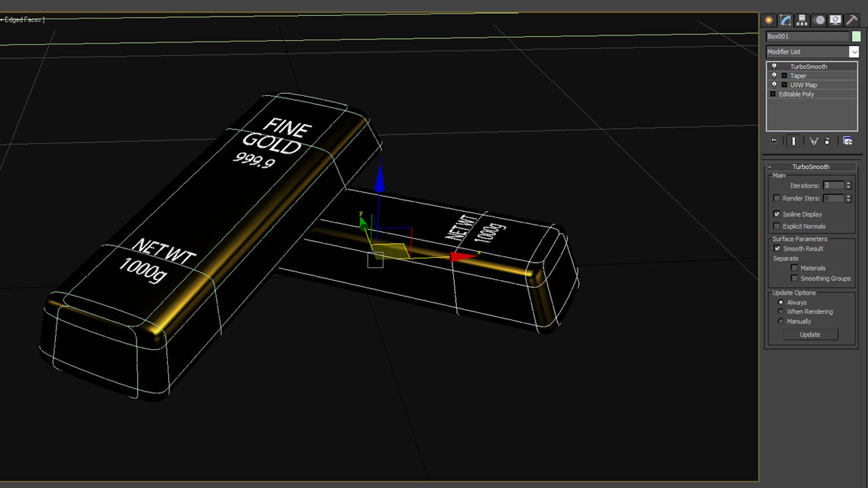Click the Edged Faces viewport label
Viewport: 868px width, 488px height.
click(x=23, y=19)
